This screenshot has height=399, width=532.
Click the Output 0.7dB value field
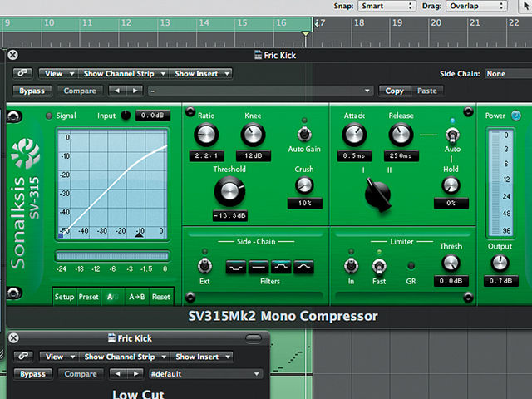click(500, 281)
